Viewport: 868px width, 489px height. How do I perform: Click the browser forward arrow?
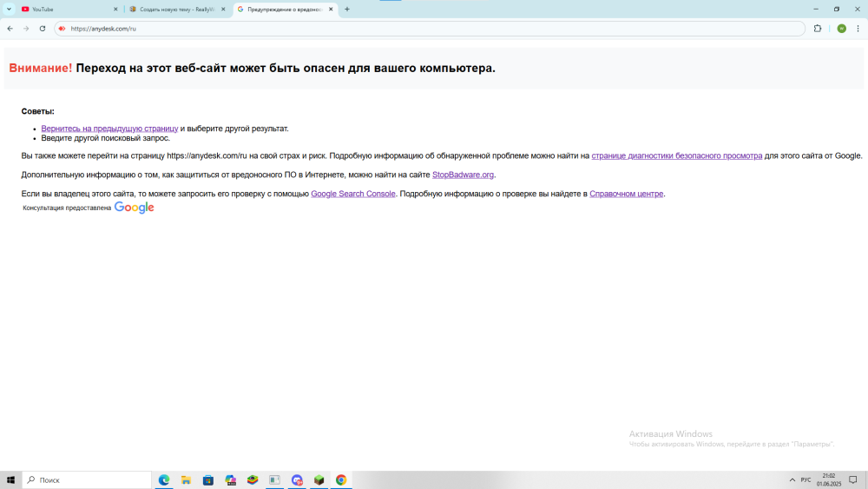[26, 29]
